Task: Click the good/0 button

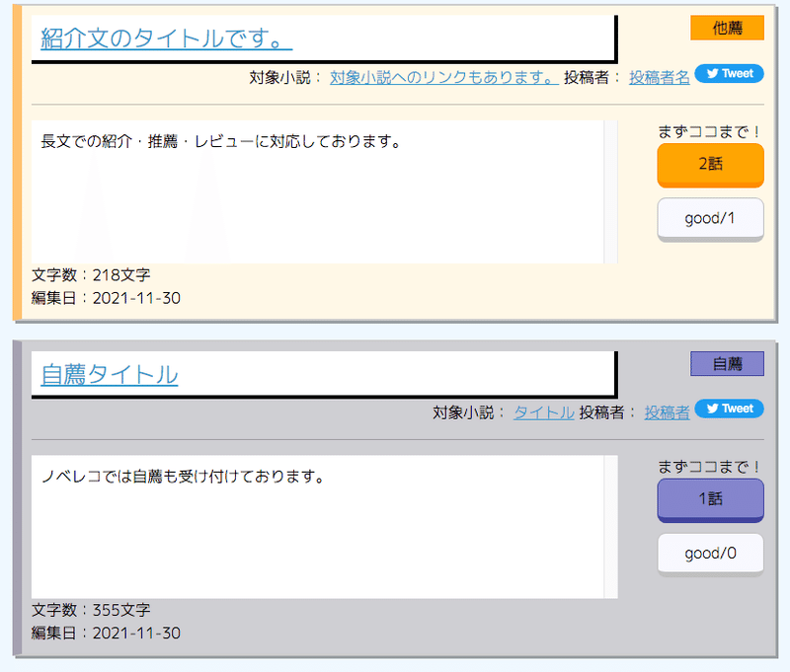Action: point(710,555)
